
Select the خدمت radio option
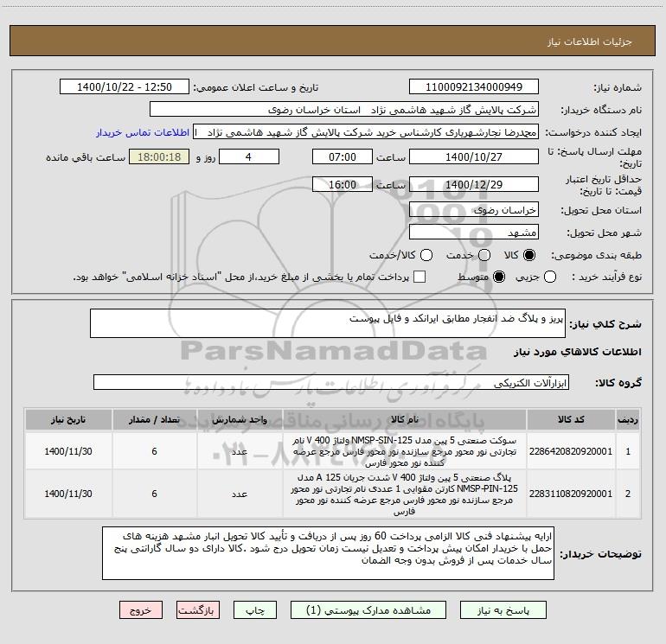484,255
